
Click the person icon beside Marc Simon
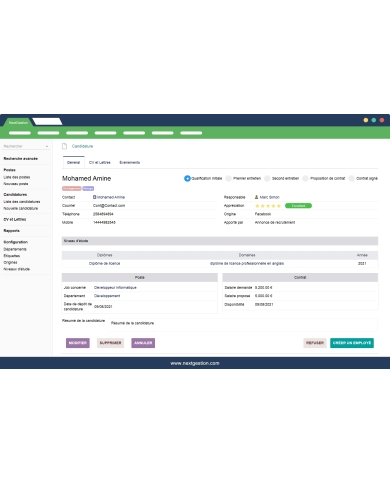pos(256,197)
